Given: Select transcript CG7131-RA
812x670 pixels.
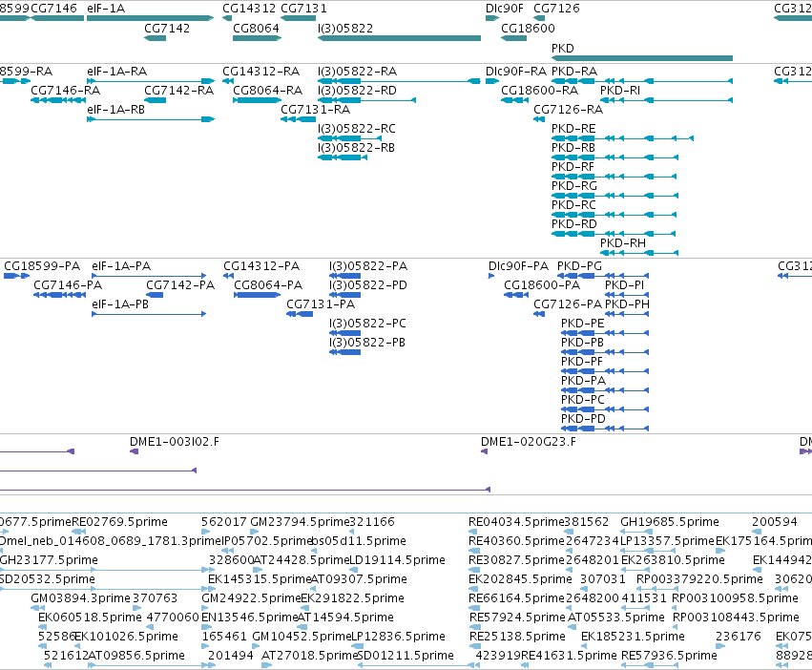Looking at the screenshot, I should click(x=316, y=110).
